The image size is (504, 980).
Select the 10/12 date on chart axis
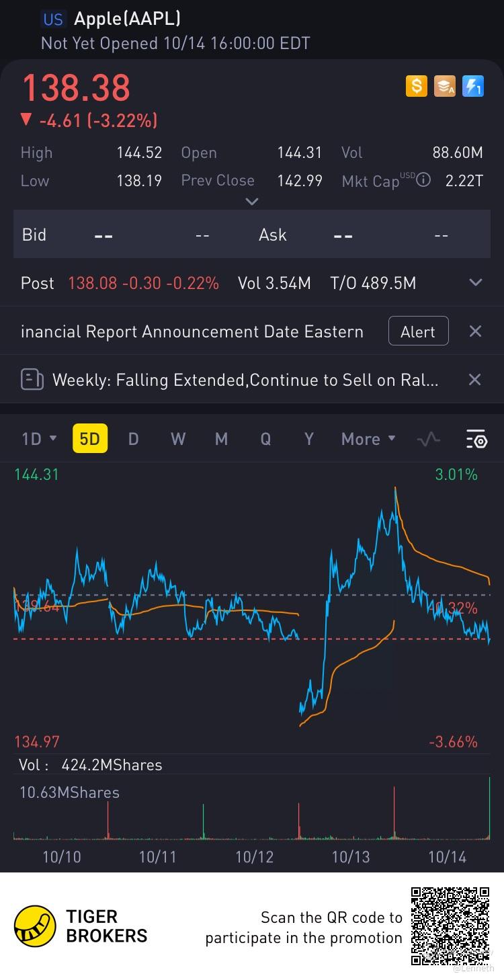[254, 857]
